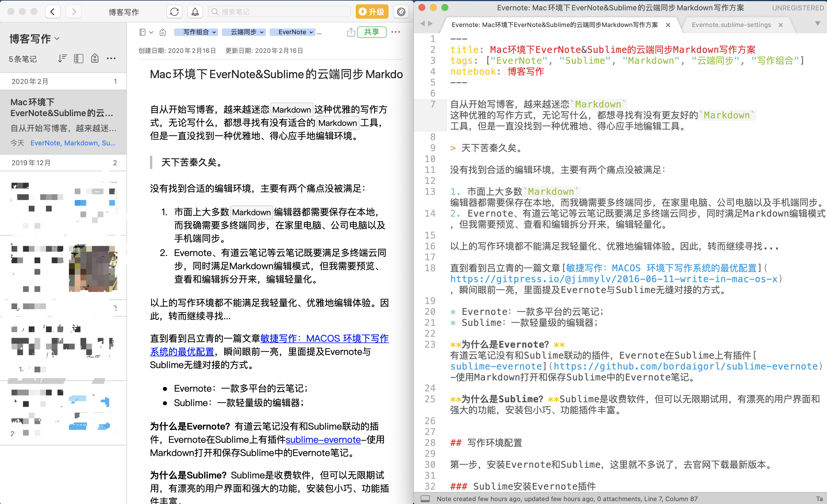Click the share arrow icon beside 共享

[x=351, y=32]
